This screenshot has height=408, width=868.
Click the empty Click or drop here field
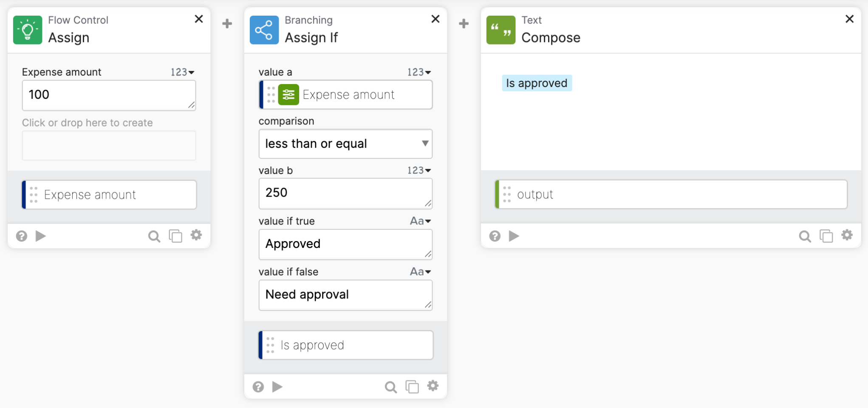click(x=109, y=146)
